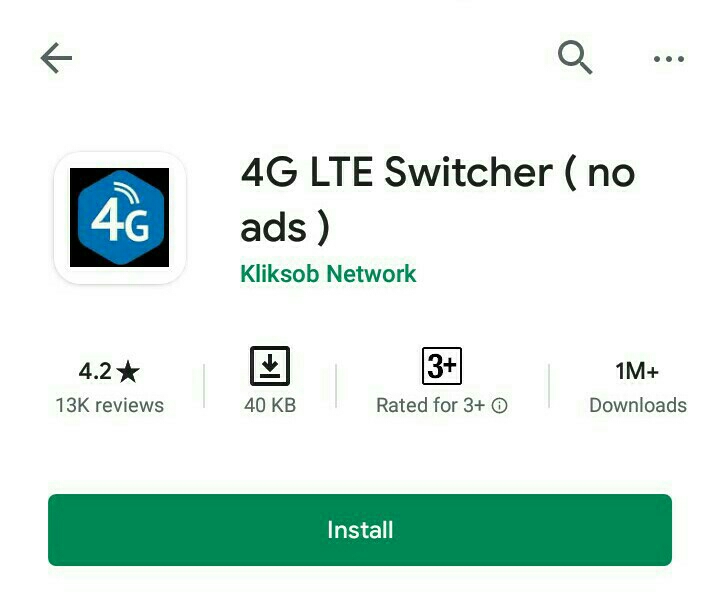Install the 4G LTE Switcher app
The width and height of the screenshot is (720, 596).
(x=360, y=530)
